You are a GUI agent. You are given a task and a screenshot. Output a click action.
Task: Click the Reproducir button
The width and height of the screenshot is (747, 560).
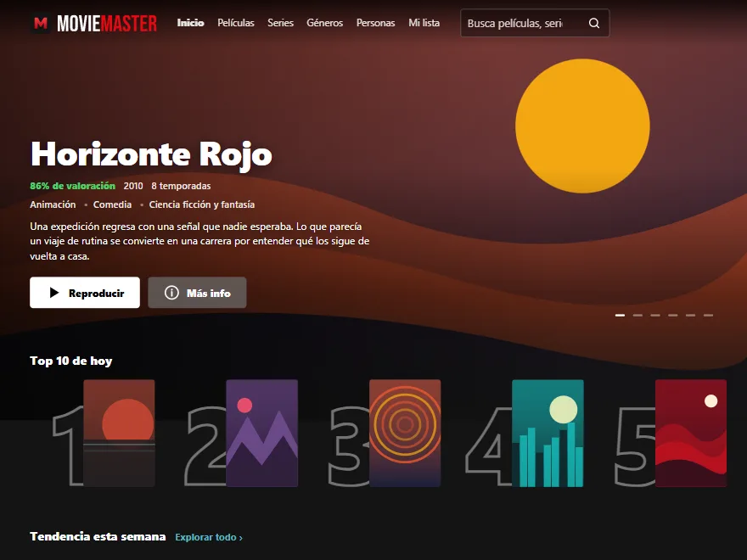click(x=85, y=293)
